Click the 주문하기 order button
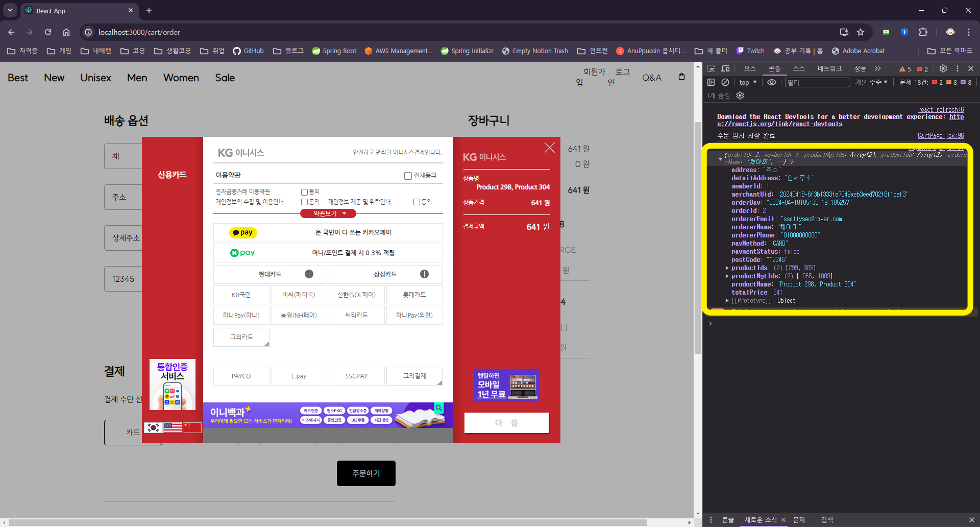Screen dimensions: 980x527 pos(366,473)
